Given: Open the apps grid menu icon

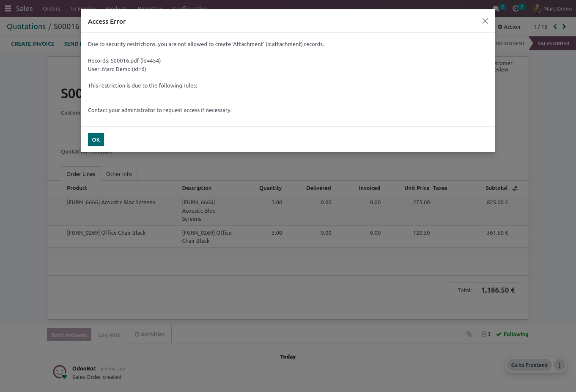Looking at the screenshot, I should pyautogui.click(x=8, y=8).
